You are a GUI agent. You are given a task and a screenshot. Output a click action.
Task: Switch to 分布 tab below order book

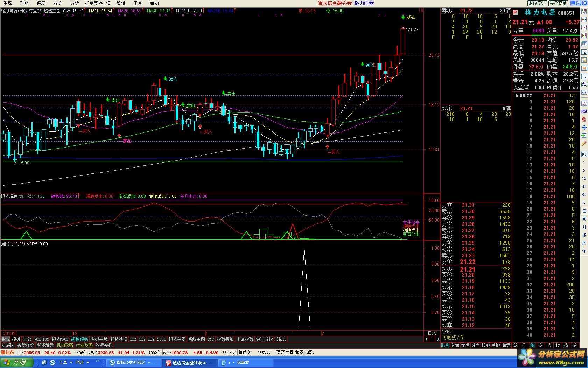coord(455,345)
